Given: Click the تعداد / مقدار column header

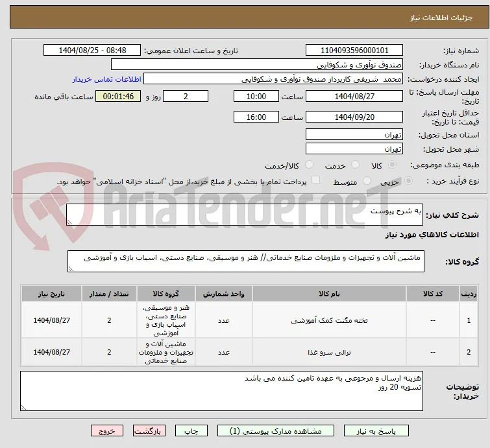Looking at the screenshot, I should [x=109, y=294].
